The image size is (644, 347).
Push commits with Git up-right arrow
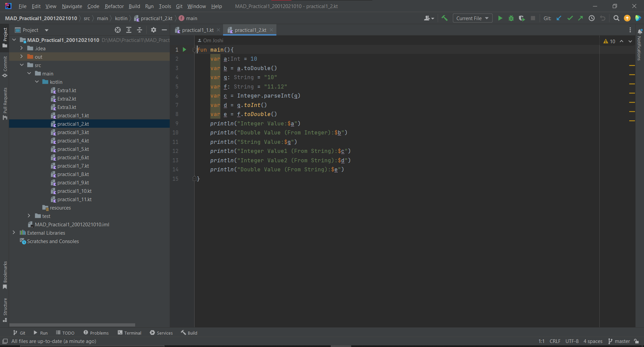point(581,18)
